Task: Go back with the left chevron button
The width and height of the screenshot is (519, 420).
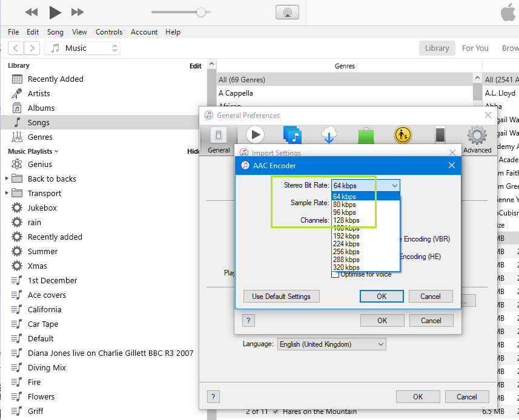Action: [16, 48]
